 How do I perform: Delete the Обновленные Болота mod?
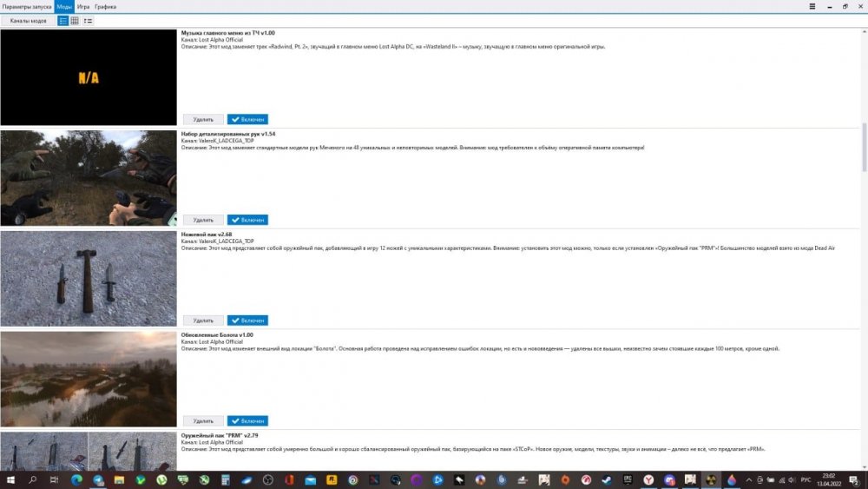[203, 421]
